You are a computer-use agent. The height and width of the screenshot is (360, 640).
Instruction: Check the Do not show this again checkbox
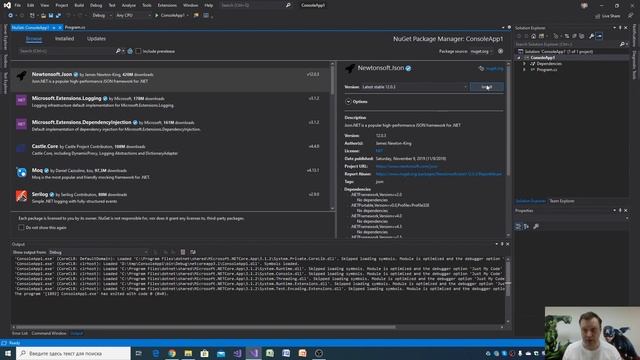tap(21, 227)
